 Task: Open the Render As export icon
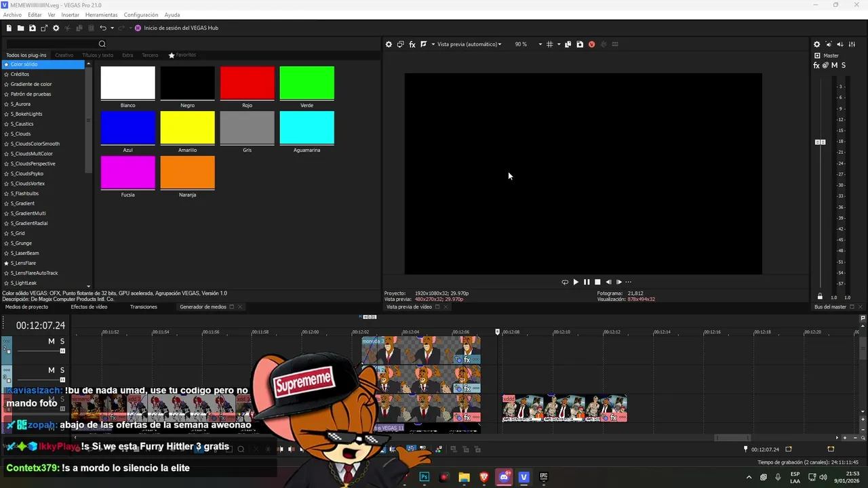pos(44,28)
